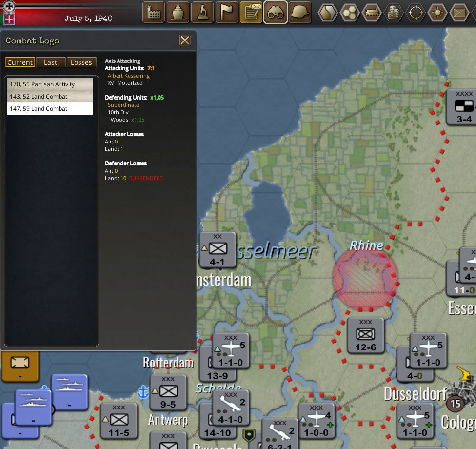Select the XXX 9-5 infantry corps

click(168, 392)
